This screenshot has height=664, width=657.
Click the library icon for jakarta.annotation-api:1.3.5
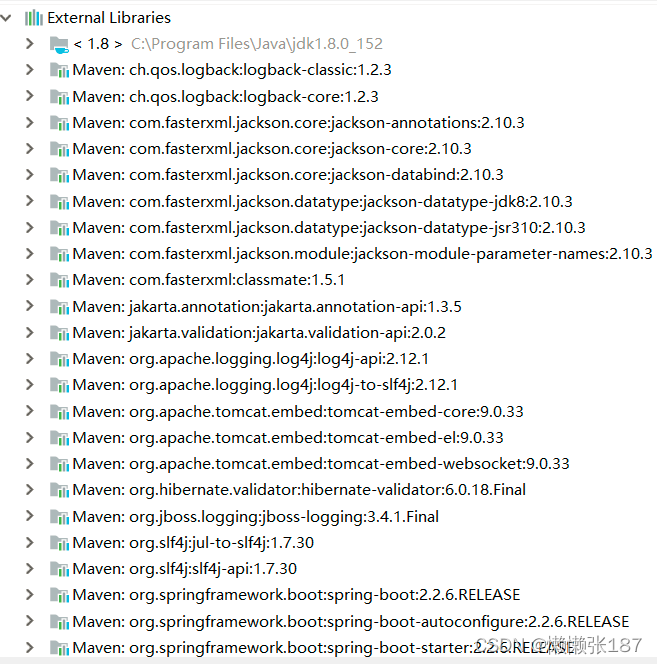click(59, 307)
